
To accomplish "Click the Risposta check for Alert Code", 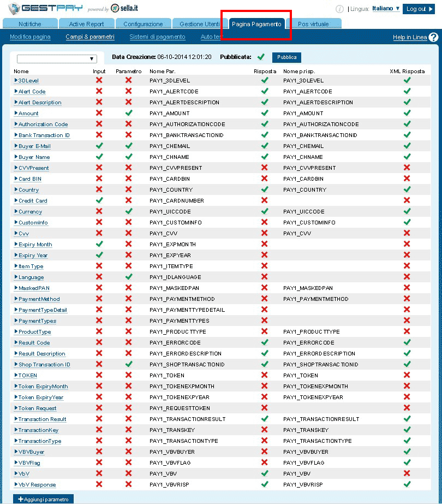I will coord(265,91).
